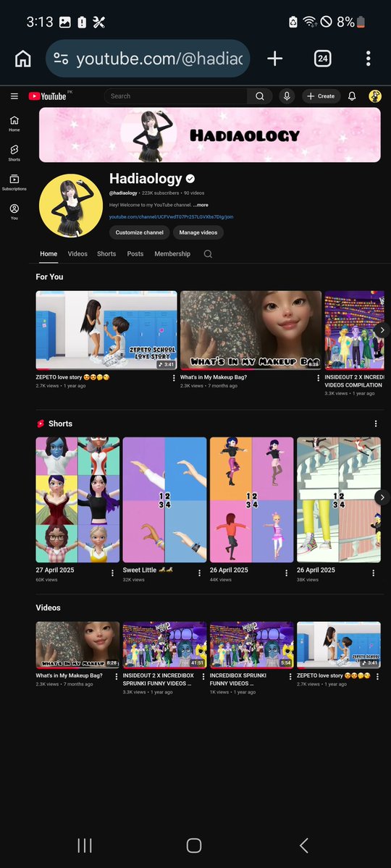This screenshot has width=391, height=868.
Task: Open options for ZEPETO love story in Videos
Action: click(x=377, y=676)
